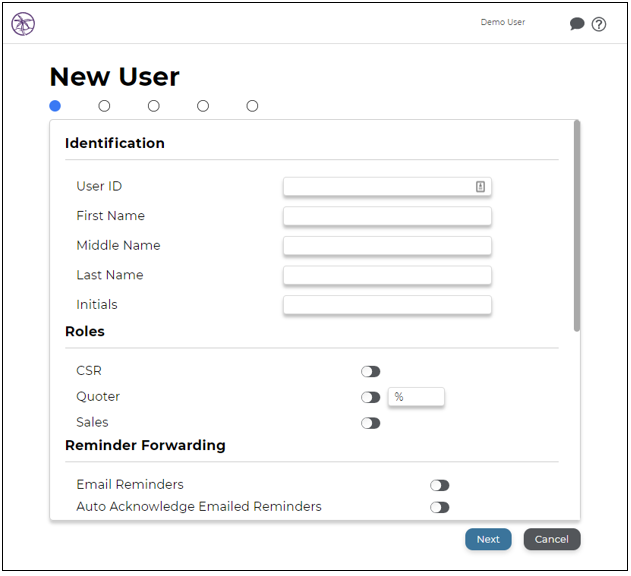Viewport: 631px width, 576px height.
Task: Turn on the Sales role toggle
Action: coord(370,423)
